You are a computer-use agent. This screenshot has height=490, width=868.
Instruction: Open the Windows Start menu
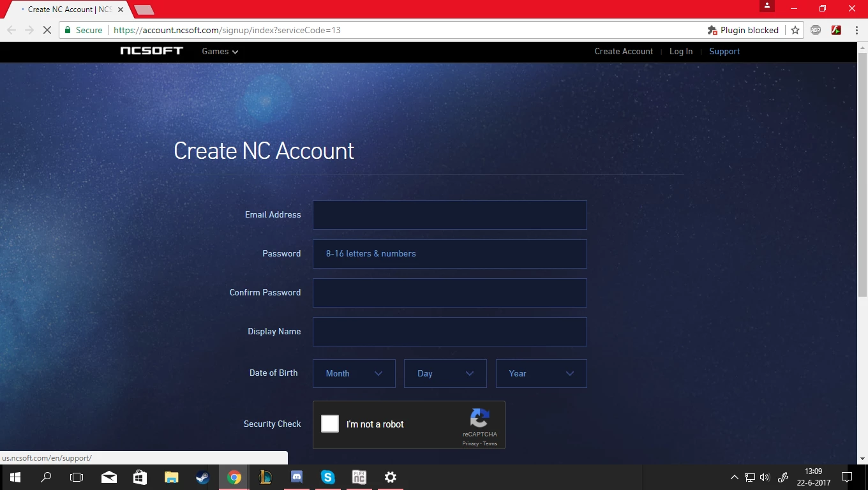(x=15, y=477)
